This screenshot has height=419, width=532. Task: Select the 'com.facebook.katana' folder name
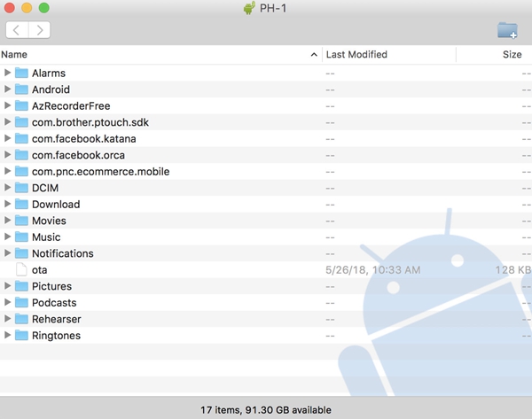pos(84,139)
